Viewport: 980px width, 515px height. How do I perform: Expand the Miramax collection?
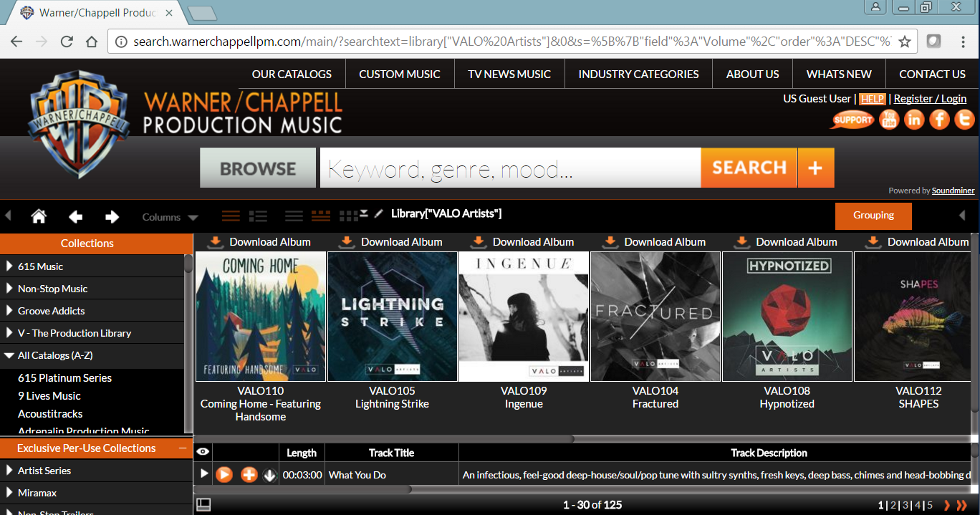point(9,493)
